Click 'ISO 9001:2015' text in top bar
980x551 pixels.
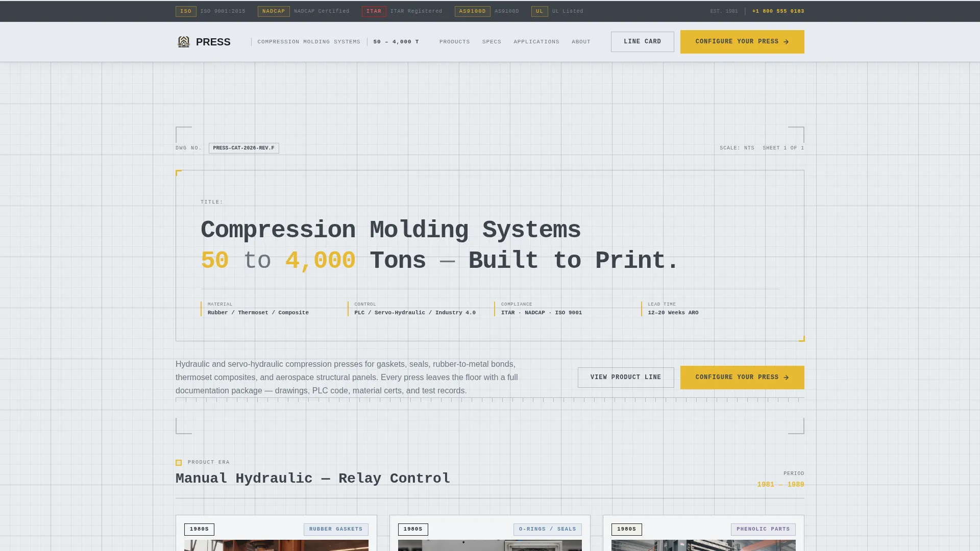(x=223, y=11)
